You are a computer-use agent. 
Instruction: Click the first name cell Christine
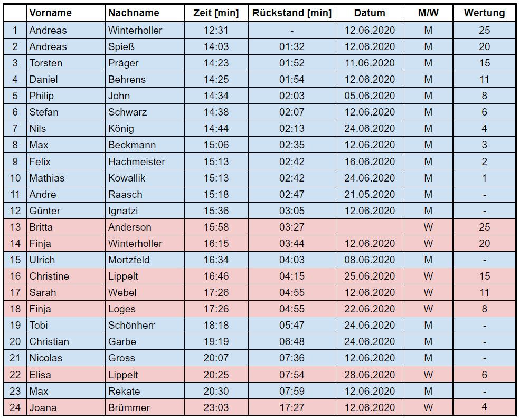click(65, 276)
